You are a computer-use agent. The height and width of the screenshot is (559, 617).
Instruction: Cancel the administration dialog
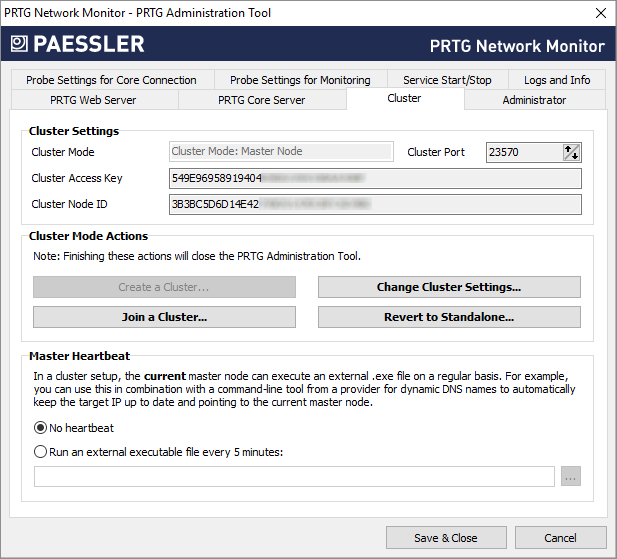[560, 537]
